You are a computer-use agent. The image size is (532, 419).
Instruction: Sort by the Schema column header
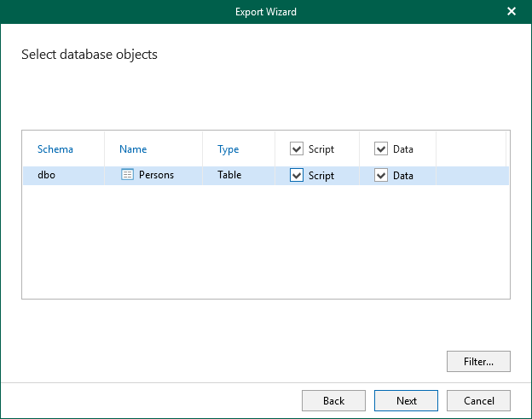(55, 148)
